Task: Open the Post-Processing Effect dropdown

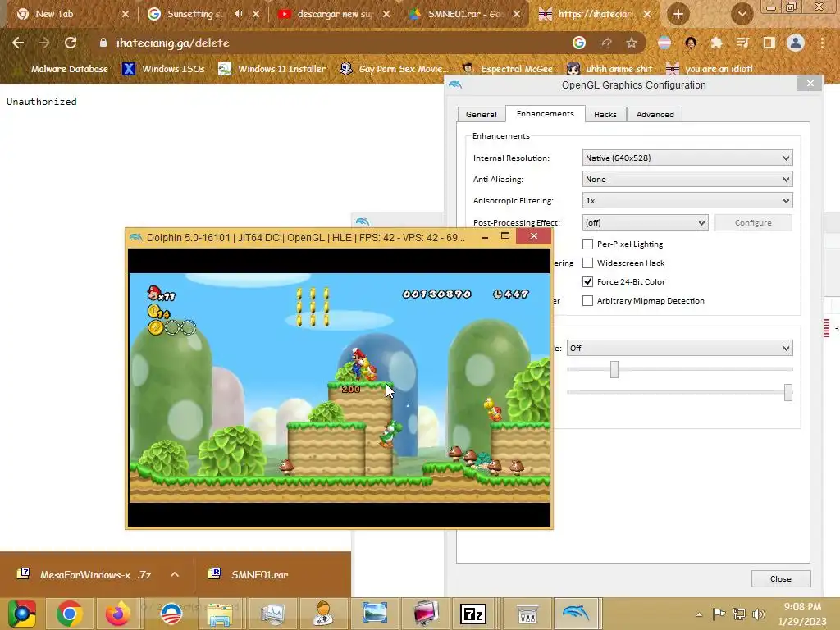Action: (x=645, y=223)
